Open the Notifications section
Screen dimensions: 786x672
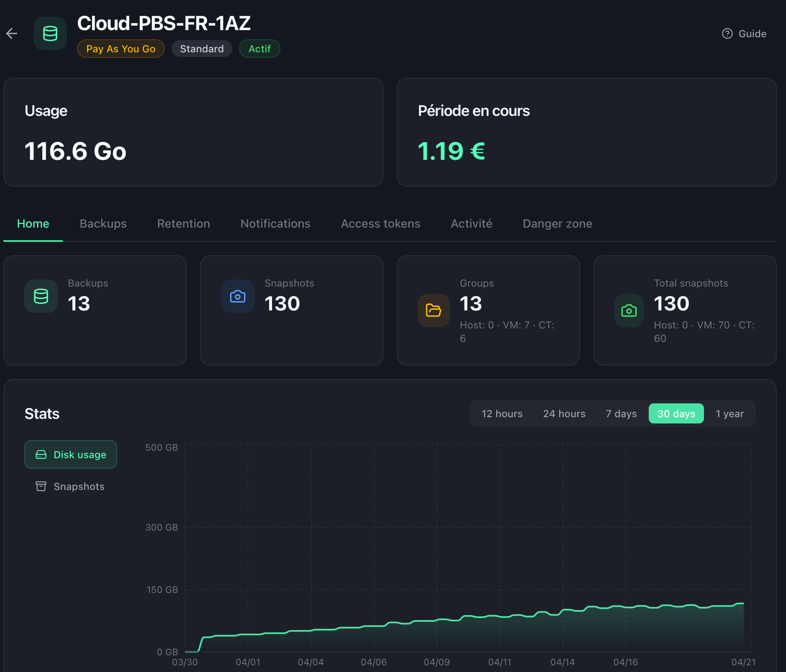(x=275, y=223)
